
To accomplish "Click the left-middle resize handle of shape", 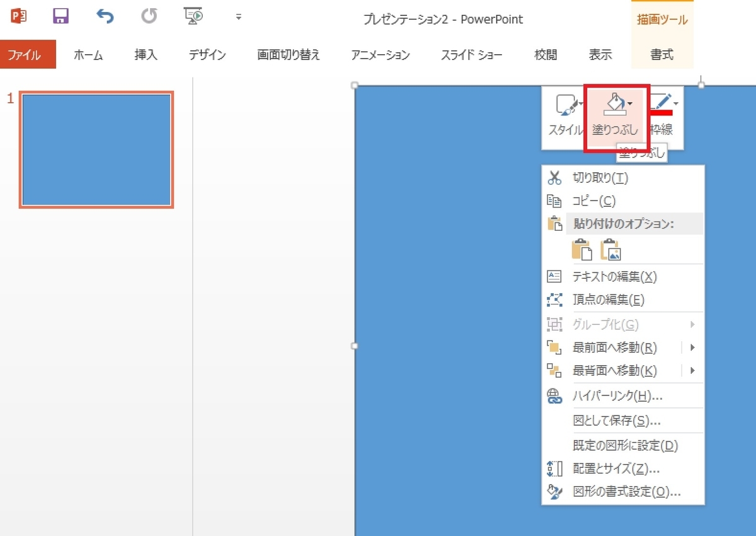I will point(355,346).
